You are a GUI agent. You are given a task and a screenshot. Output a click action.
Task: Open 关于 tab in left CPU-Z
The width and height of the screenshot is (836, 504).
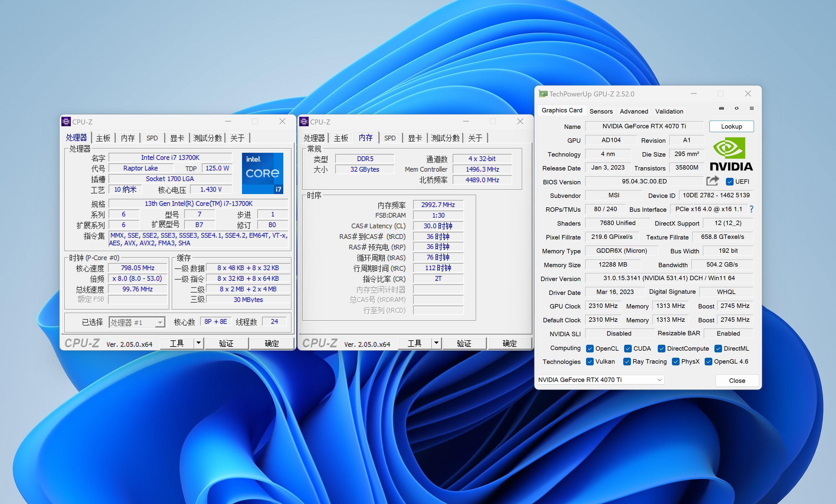(237, 138)
